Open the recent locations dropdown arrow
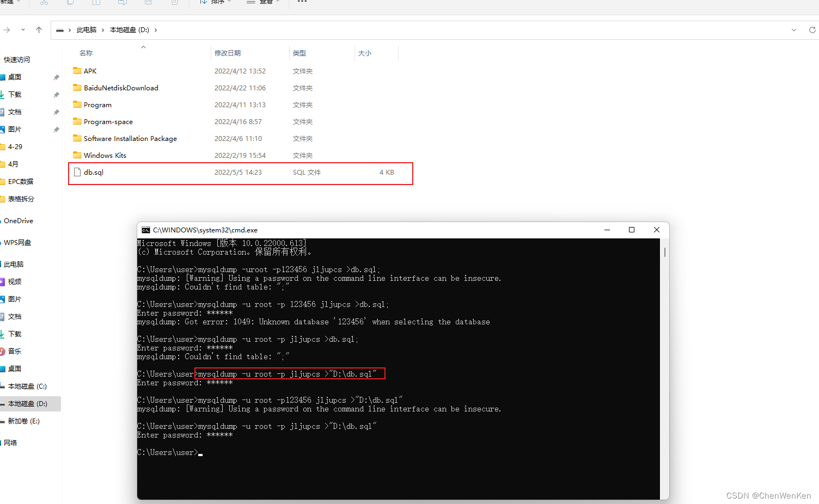This screenshot has width=819, height=504. (x=23, y=30)
